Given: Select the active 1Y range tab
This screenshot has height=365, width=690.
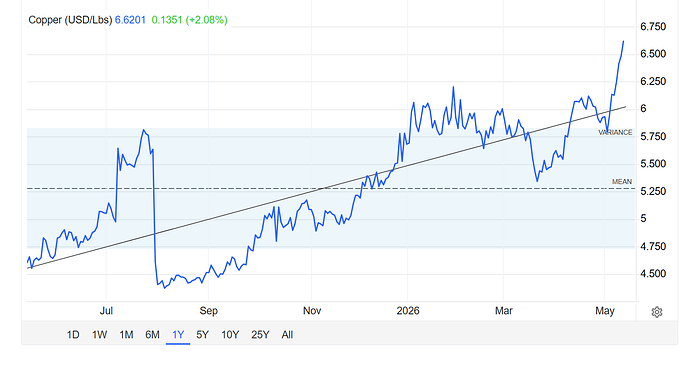Looking at the screenshot, I should pos(178,335).
